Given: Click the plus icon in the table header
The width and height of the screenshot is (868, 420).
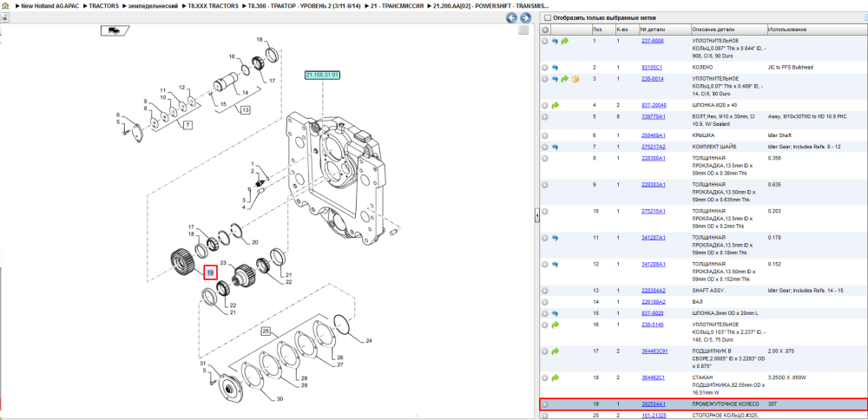Looking at the screenshot, I should click(x=545, y=30).
